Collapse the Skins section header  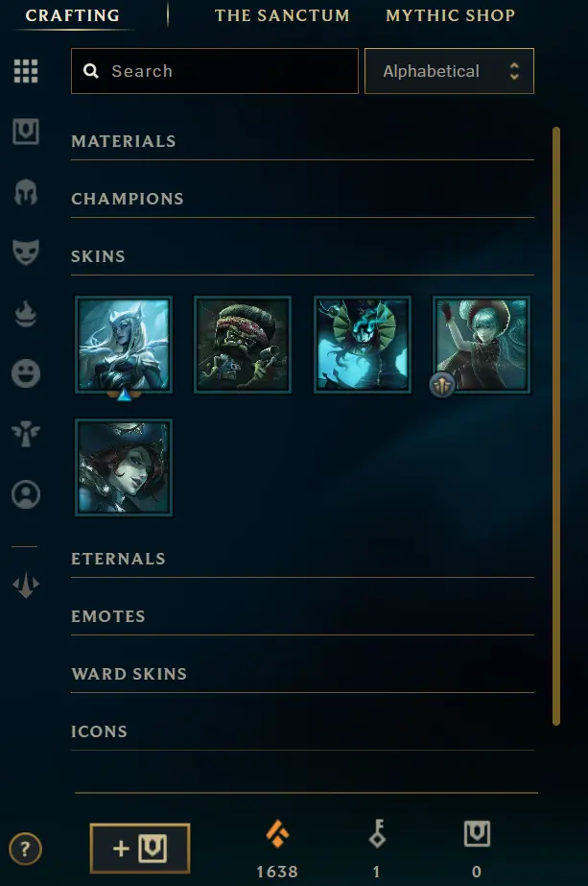(302, 256)
